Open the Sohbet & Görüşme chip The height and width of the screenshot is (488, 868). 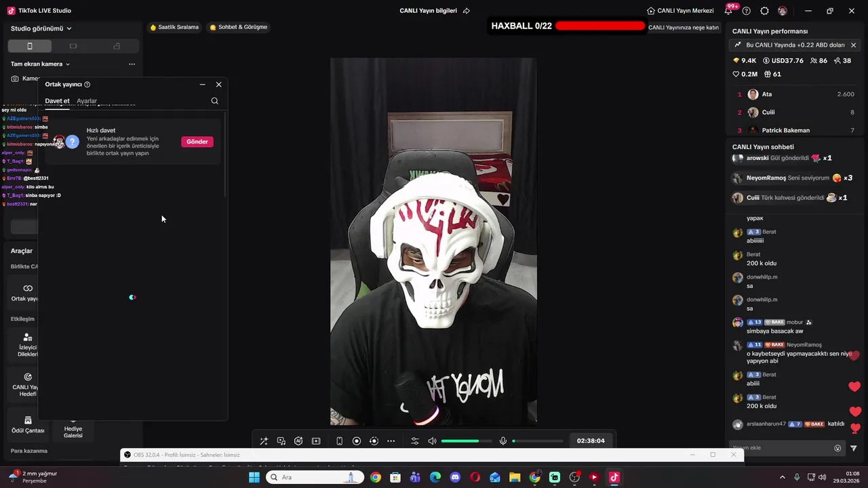coord(239,27)
